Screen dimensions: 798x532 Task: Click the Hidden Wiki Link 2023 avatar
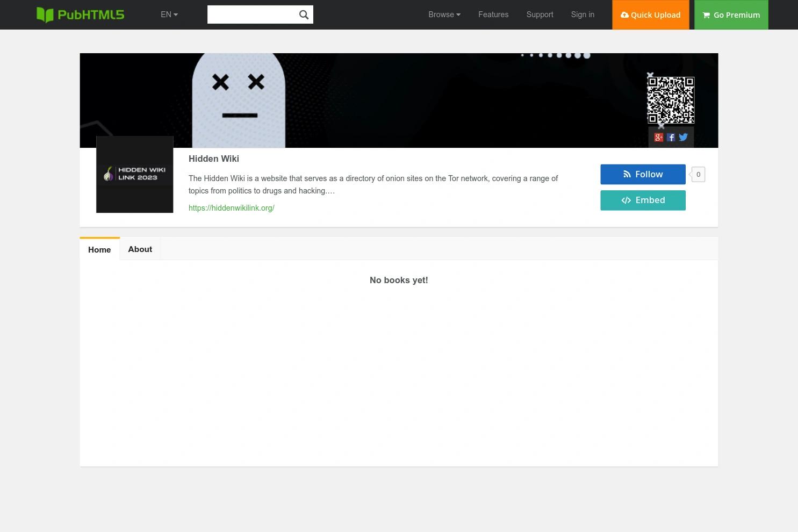coord(135,174)
